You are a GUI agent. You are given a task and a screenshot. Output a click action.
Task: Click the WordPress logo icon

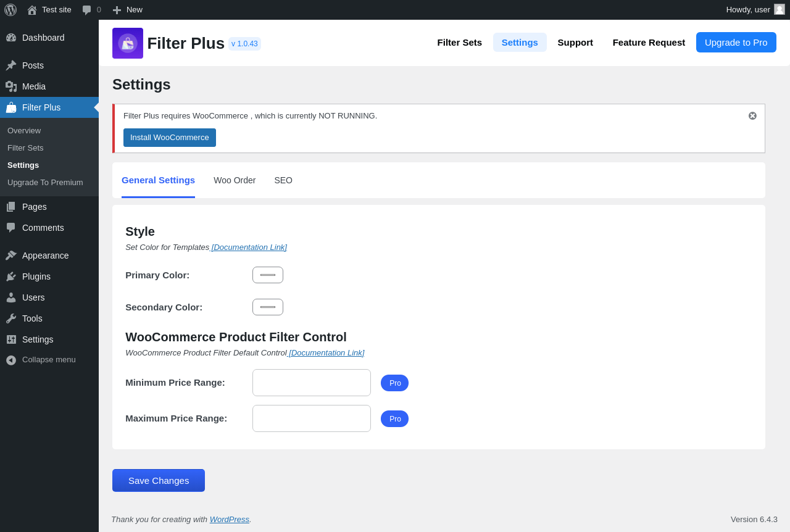10,10
